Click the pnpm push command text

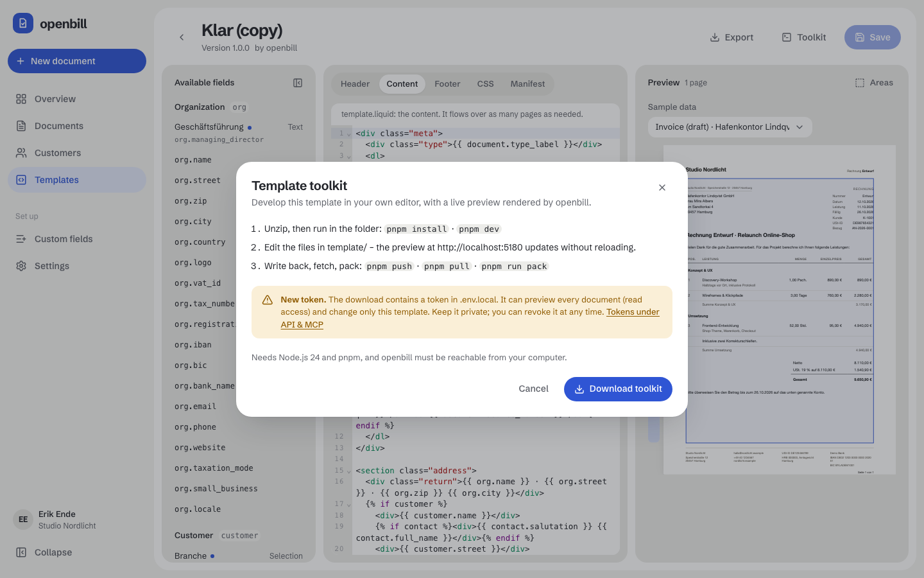click(389, 267)
